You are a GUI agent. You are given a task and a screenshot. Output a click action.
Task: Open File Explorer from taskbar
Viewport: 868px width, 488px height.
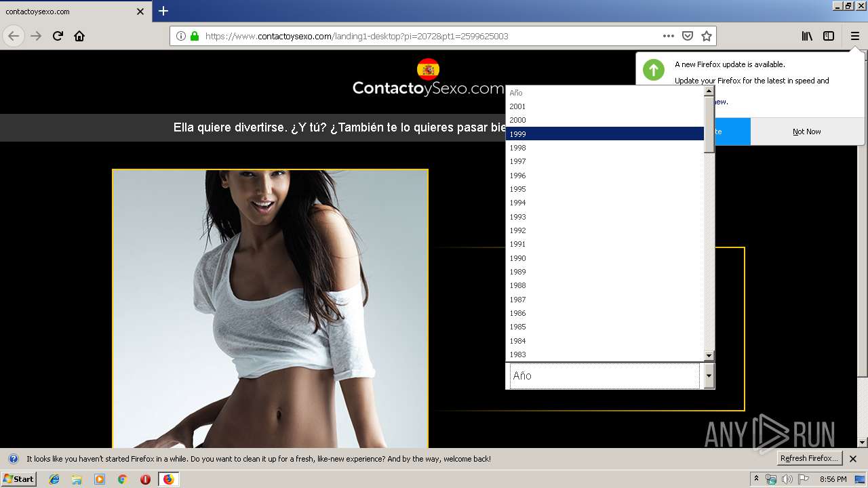point(77,479)
